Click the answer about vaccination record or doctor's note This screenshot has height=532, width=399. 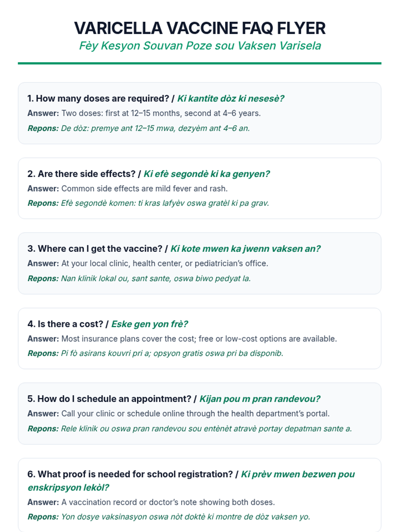point(151,502)
